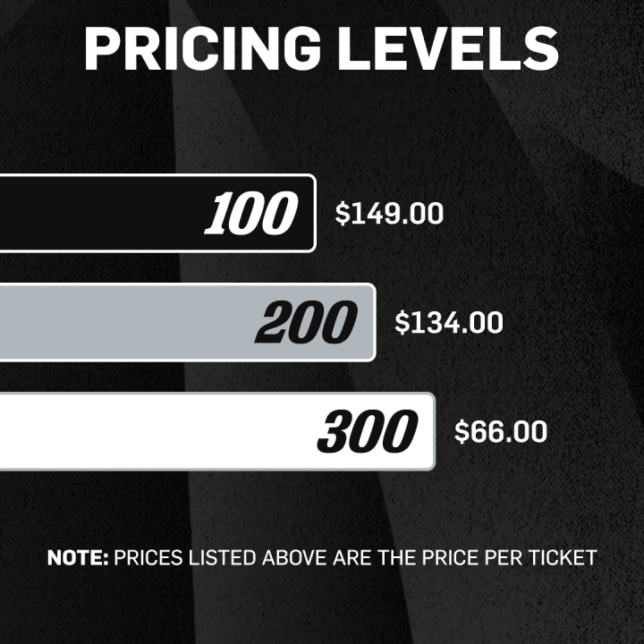Image resolution: width=644 pixels, height=644 pixels.
Task: Select the gray 200 level bar
Action: pos(188,322)
